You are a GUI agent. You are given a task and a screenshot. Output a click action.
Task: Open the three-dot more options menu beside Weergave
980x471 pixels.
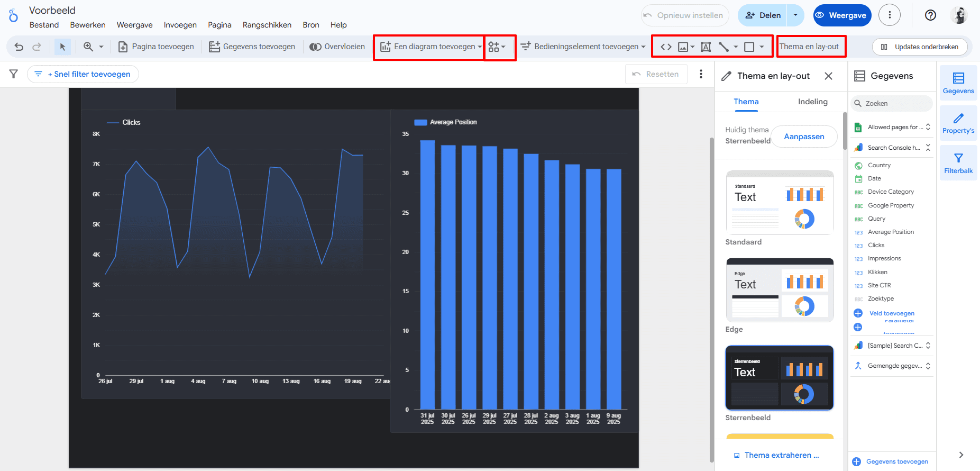tap(890, 15)
